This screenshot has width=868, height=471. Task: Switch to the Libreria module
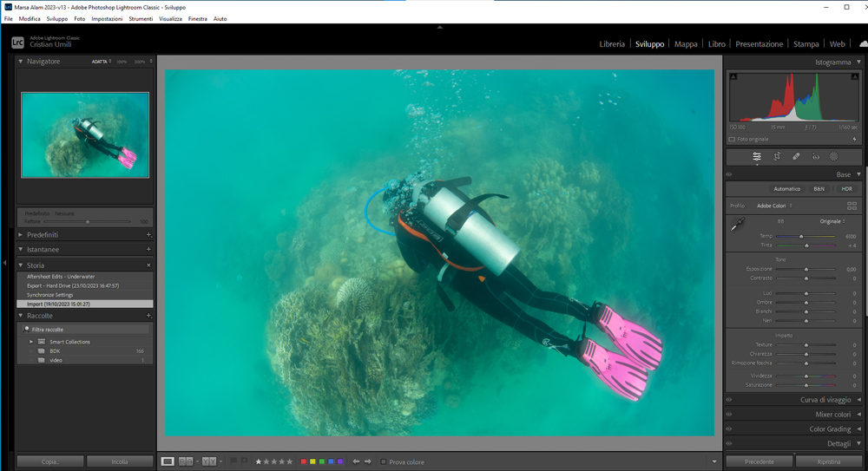coord(611,43)
